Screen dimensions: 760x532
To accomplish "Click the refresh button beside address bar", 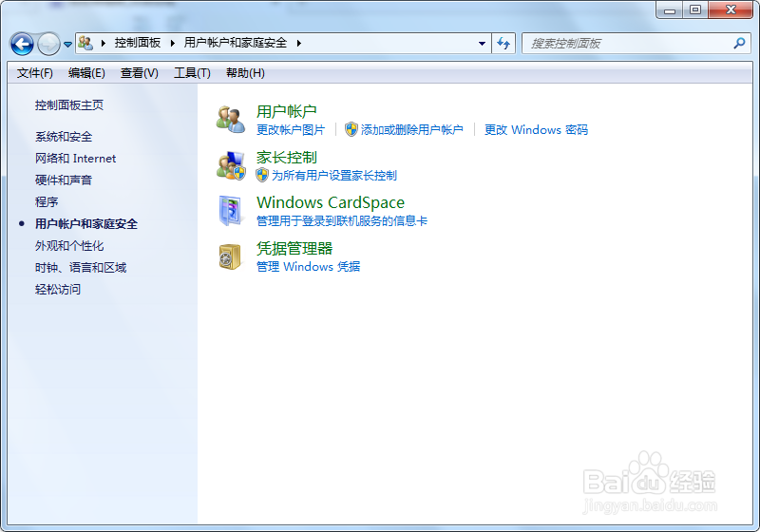I will coord(503,44).
